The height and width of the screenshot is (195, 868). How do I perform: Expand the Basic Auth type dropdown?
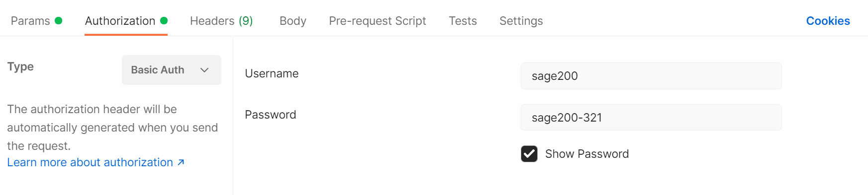(172, 70)
